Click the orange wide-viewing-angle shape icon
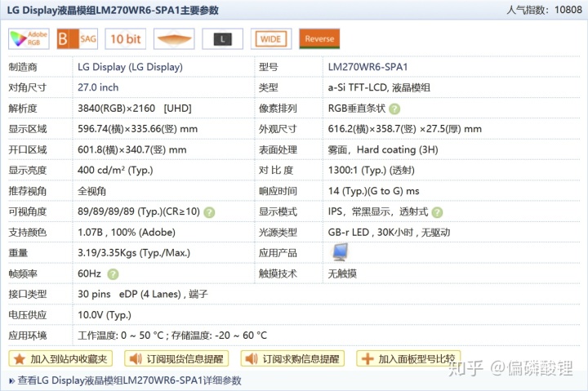Screen dimensions: 588x391 coord(174,38)
